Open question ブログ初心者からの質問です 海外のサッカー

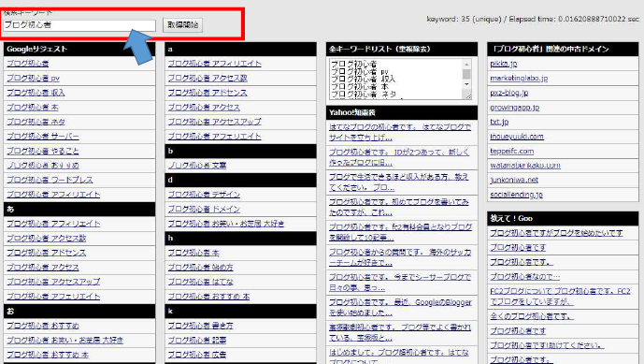click(400, 257)
